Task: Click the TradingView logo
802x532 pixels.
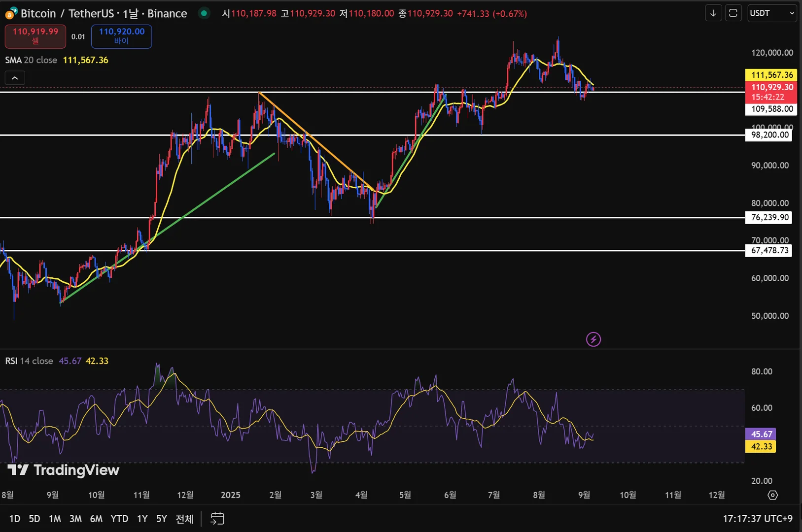Action: (x=64, y=470)
